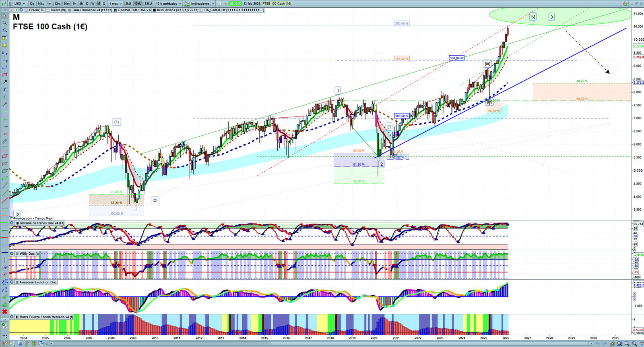Click the 13 feb 2026 date label

pos(252,4)
